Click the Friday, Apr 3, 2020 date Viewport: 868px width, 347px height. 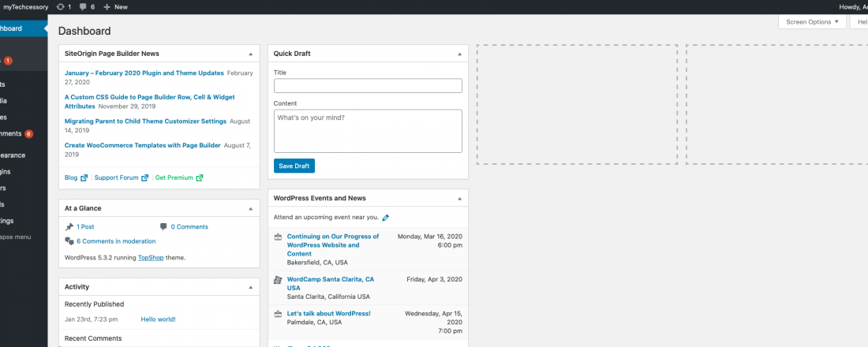click(x=435, y=279)
